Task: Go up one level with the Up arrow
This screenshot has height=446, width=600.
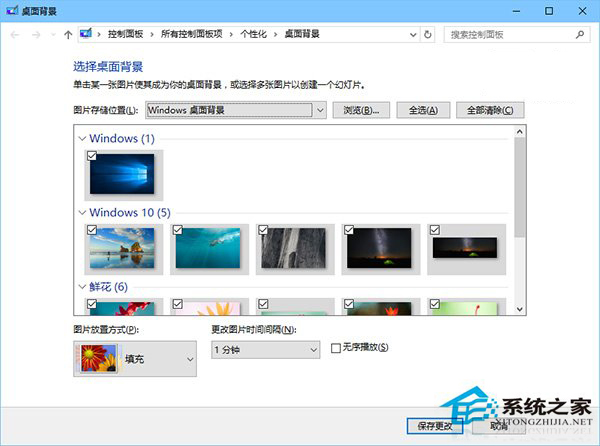Action: tap(68, 35)
